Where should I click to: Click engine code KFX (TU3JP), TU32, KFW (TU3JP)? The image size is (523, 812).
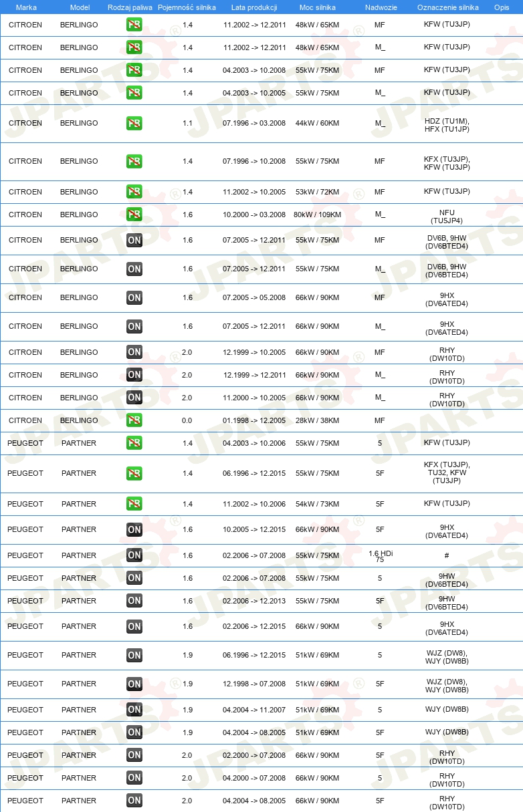(447, 472)
